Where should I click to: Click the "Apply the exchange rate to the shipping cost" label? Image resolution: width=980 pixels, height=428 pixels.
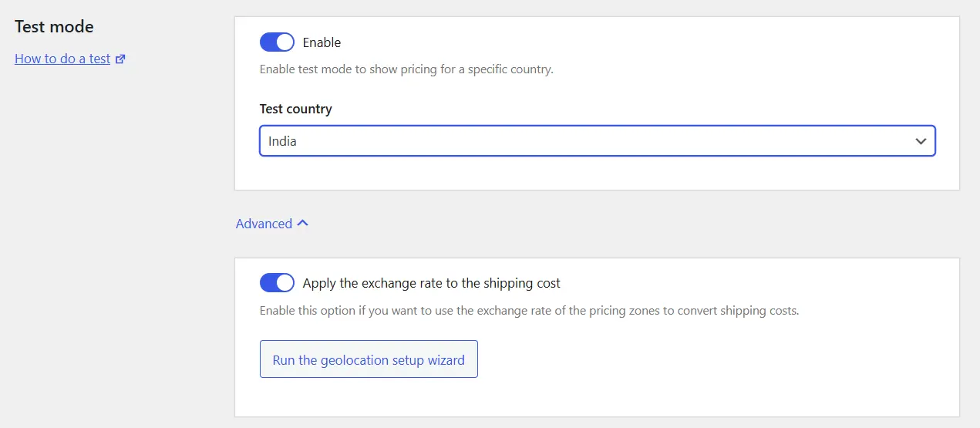tap(432, 283)
